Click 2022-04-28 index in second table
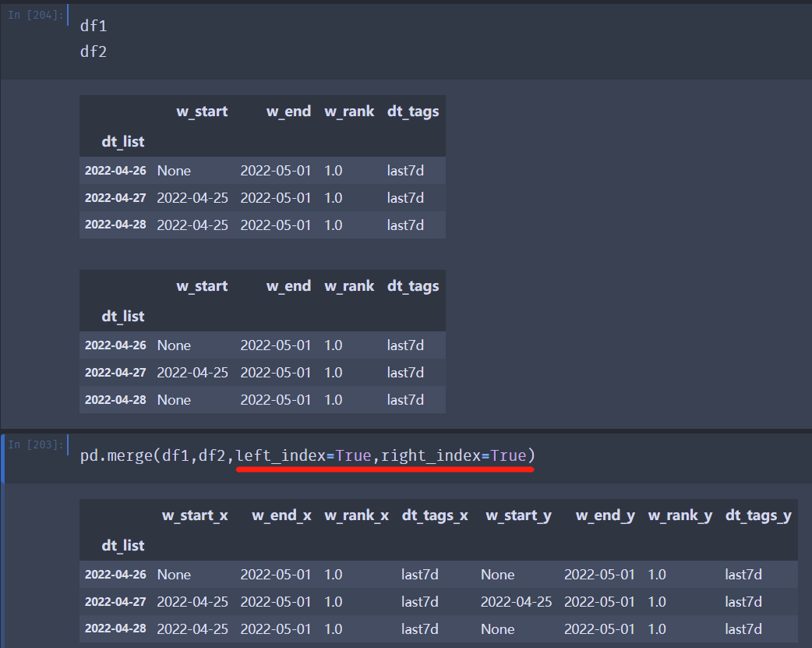Screen dimensions: 812x648 tap(115, 400)
